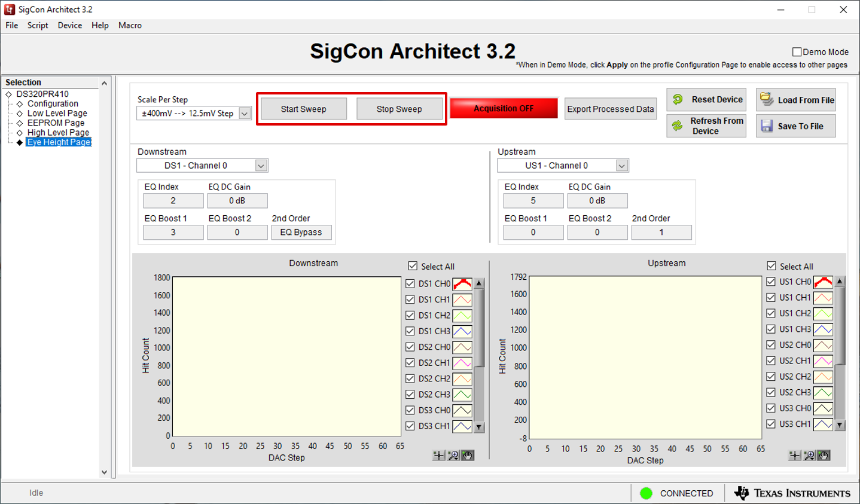The width and height of the screenshot is (860, 504).
Task: Open the High Level Page tree item
Action: pyautogui.click(x=58, y=132)
